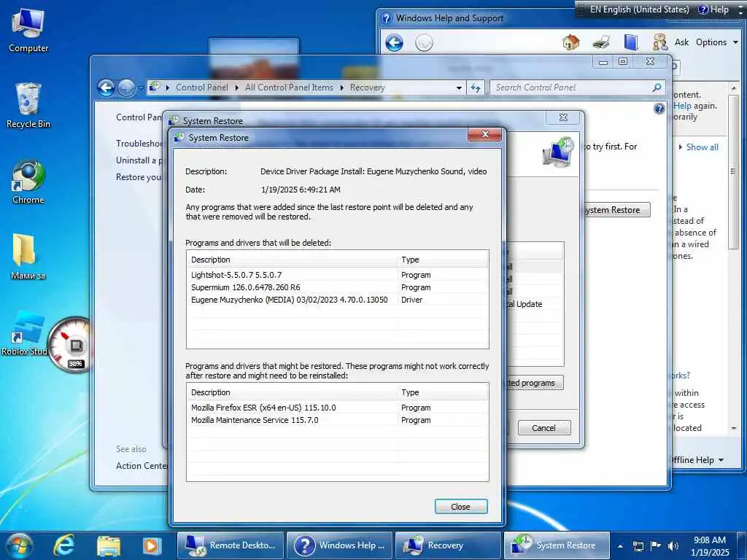Screen dimensions: 747x560
Task: Select the Lightshot-5.5.0.7 row
Action: click(337, 275)
